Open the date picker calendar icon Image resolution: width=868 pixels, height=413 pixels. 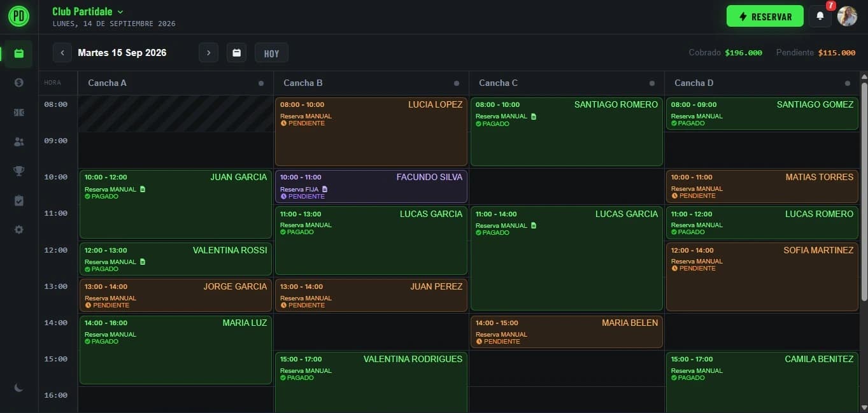point(236,53)
